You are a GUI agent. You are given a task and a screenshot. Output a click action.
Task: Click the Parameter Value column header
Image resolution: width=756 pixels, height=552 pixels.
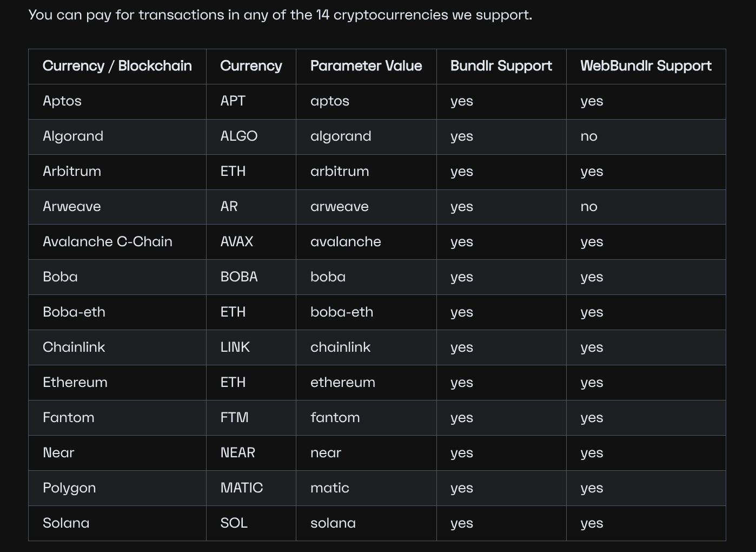click(x=366, y=66)
